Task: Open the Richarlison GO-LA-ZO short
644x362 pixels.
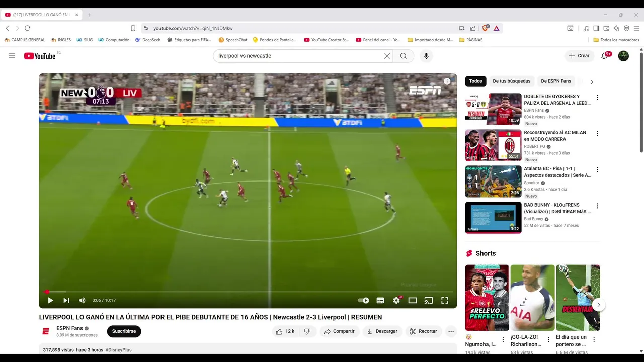Action: tap(532, 298)
